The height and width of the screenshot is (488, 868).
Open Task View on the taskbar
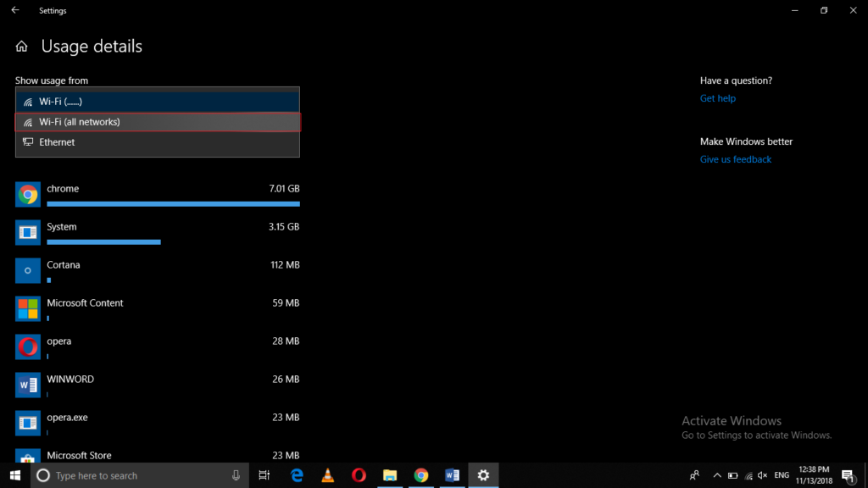tap(264, 475)
